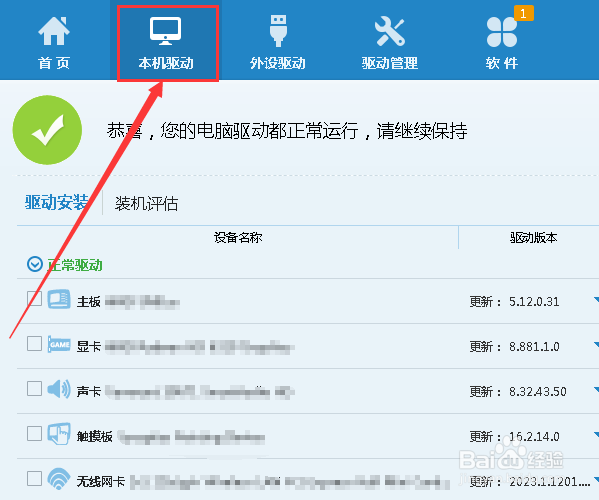The width and height of the screenshot is (599, 500).
Task: Select the 驱动安装 sub-tab
Action: (57, 202)
